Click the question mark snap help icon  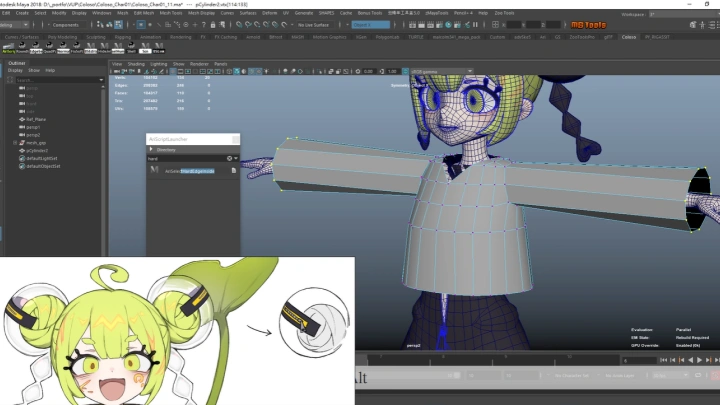coord(203,25)
